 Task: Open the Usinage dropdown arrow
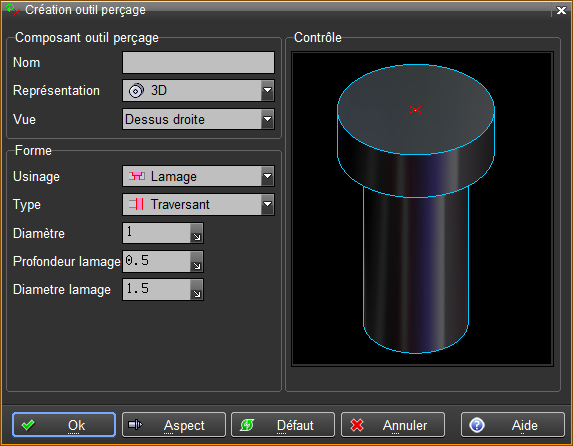click(x=267, y=176)
